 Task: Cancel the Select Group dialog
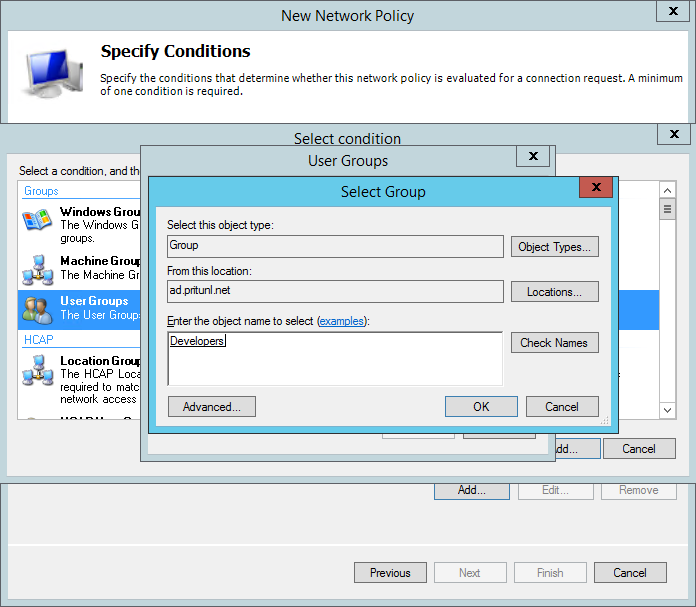(x=562, y=407)
